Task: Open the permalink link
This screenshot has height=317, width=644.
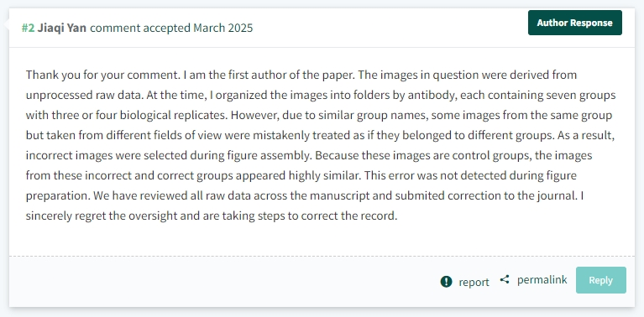Action: click(542, 280)
